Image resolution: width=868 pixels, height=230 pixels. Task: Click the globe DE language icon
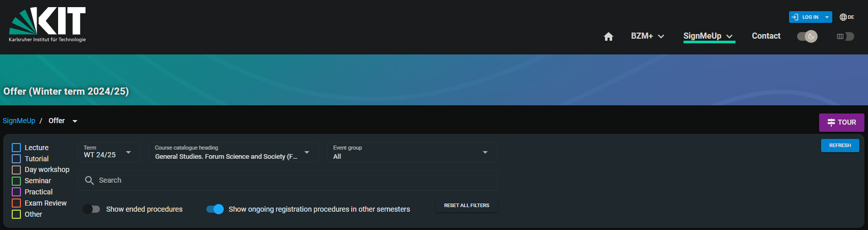pos(847,17)
